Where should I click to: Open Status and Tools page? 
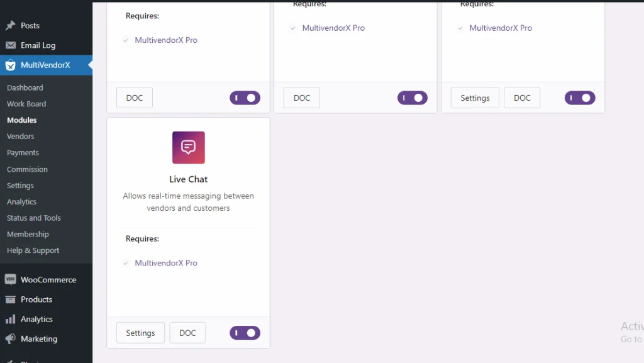34,218
